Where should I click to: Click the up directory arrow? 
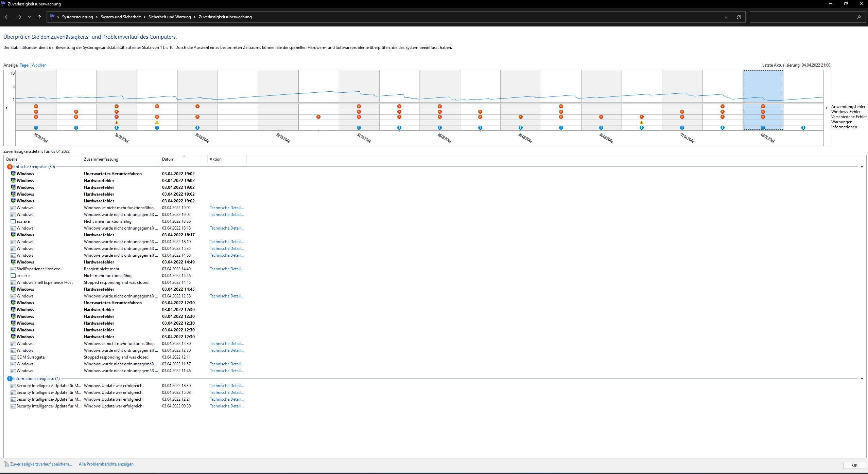(39, 17)
